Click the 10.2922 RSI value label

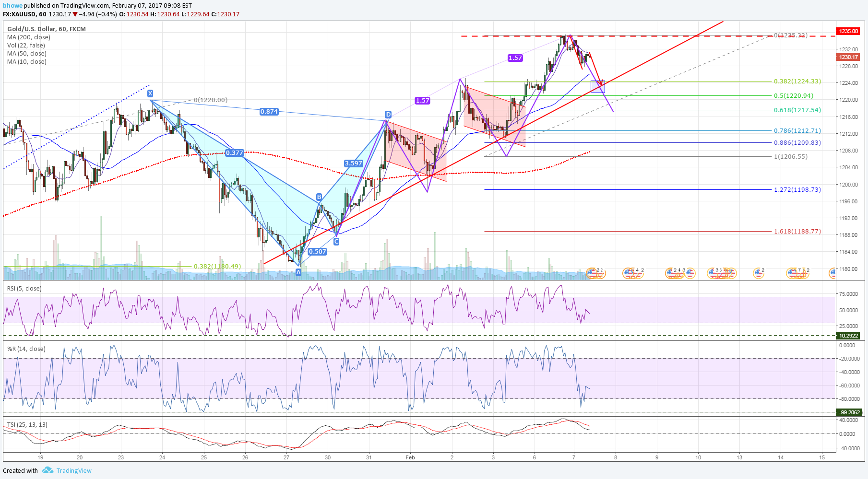coord(848,336)
